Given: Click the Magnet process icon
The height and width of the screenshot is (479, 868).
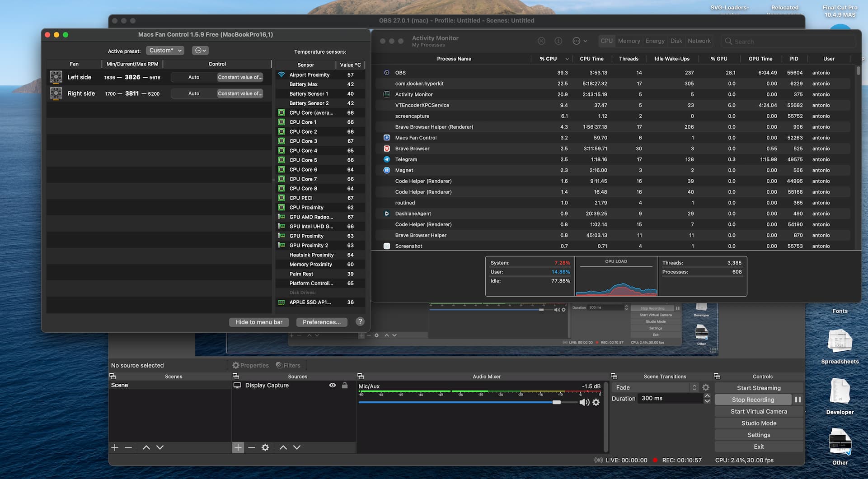Looking at the screenshot, I should (387, 170).
